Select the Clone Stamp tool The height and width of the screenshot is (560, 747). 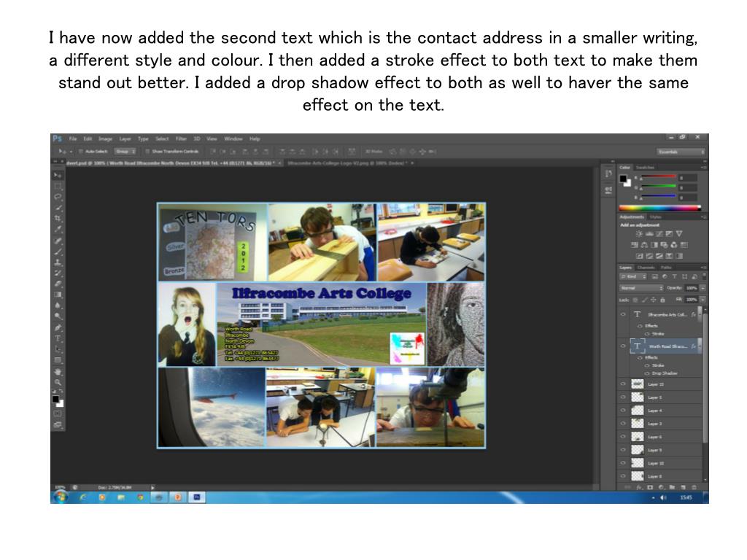(58, 262)
